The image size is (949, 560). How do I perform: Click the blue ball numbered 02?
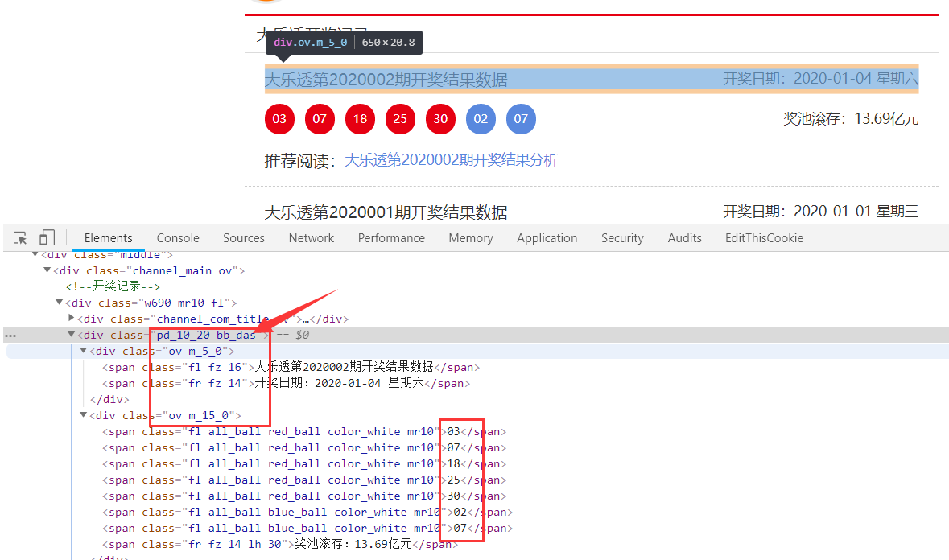(481, 119)
